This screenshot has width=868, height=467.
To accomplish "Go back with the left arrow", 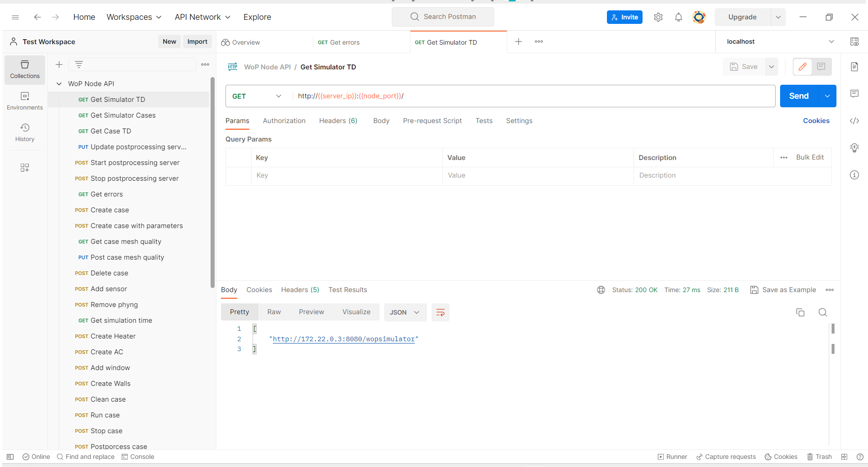I will [x=37, y=17].
